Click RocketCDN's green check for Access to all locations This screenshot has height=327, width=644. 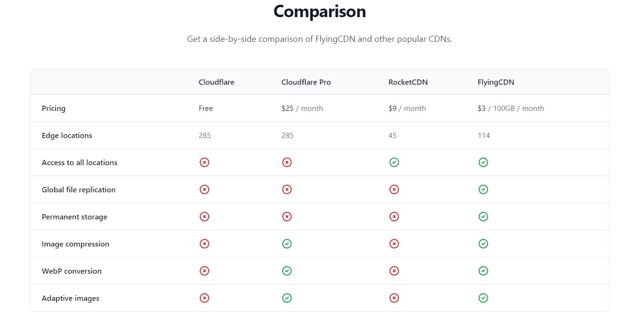(x=394, y=162)
